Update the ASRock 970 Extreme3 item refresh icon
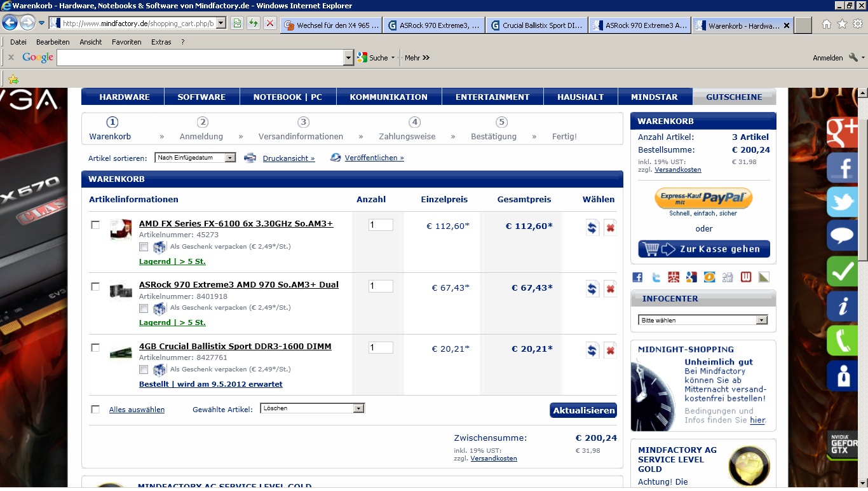This screenshot has height=491, width=868. [592, 289]
